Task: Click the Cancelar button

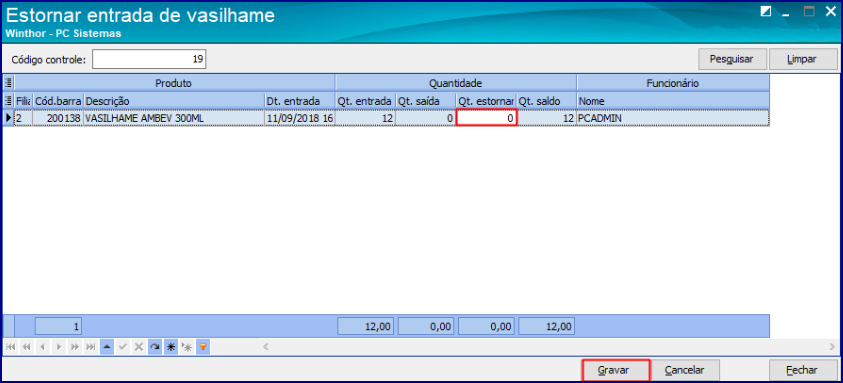Action: pos(684,370)
